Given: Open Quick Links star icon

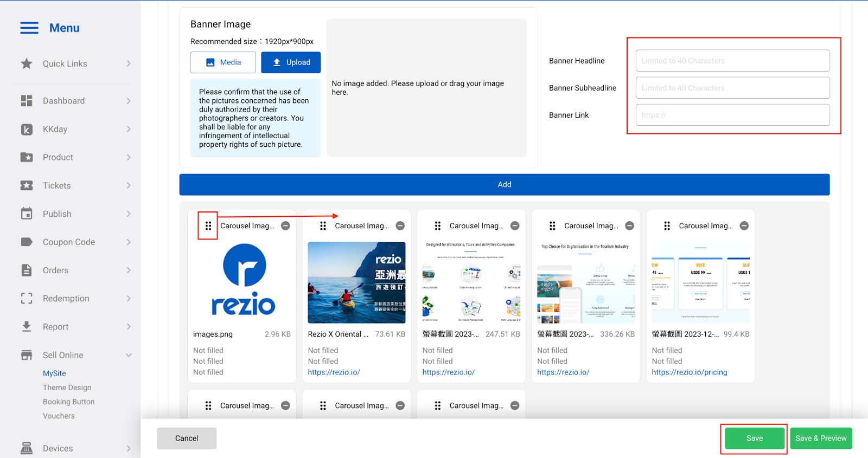Looking at the screenshot, I should [27, 63].
